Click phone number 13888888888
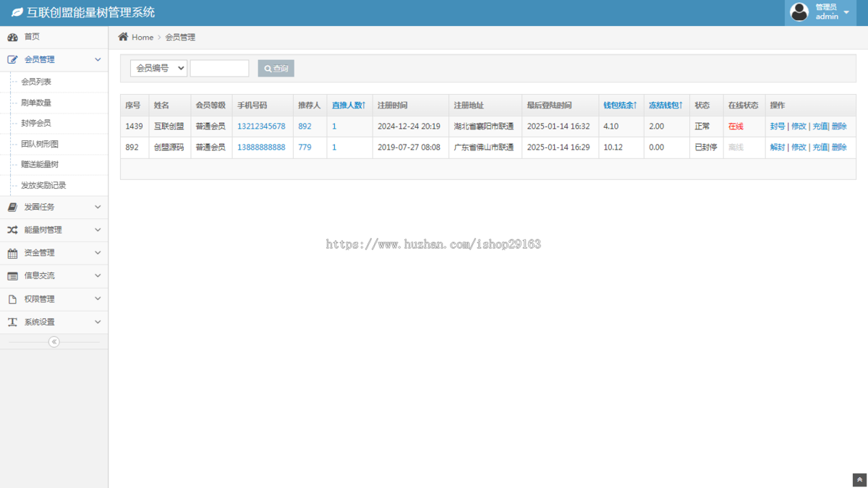The image size is (868, 488). 261,147
